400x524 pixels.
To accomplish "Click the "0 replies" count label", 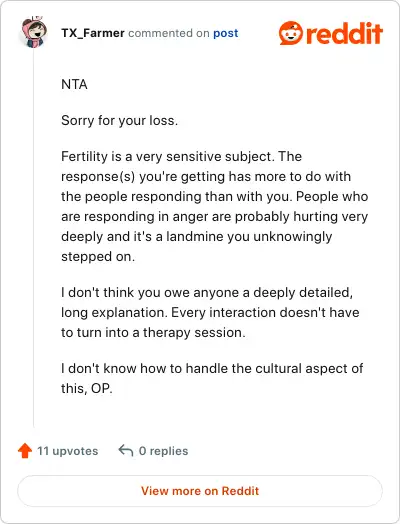I will pos(163,451).
